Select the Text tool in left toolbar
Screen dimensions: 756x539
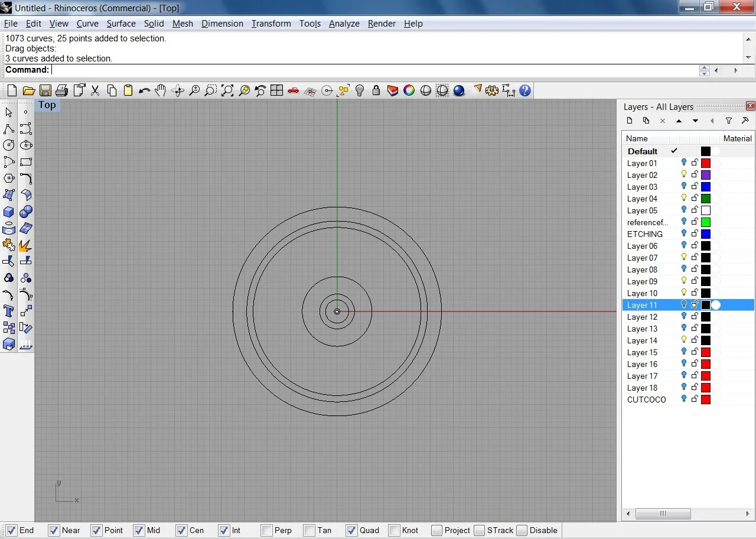pyautogui.click(x=9, y=311)
